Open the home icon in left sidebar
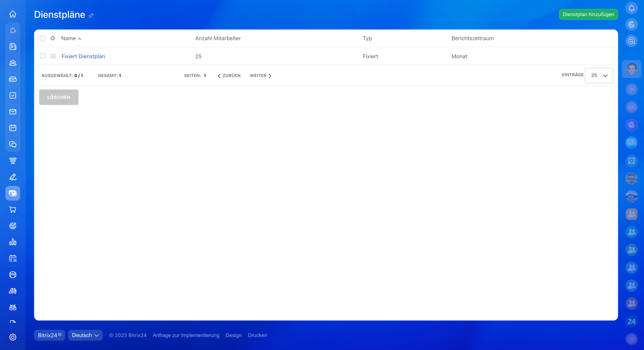This screenshot has height=350, width=644. 13,14
